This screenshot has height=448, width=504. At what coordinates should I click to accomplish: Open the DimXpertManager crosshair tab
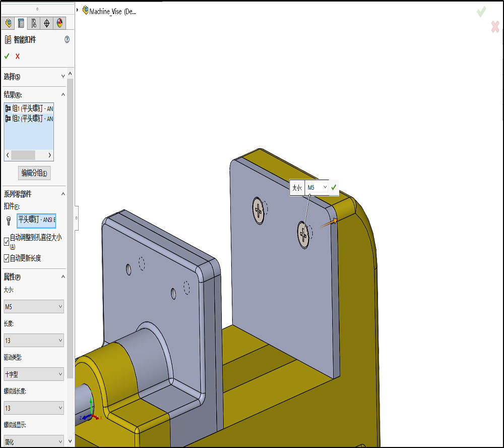[x=47, y=23]
